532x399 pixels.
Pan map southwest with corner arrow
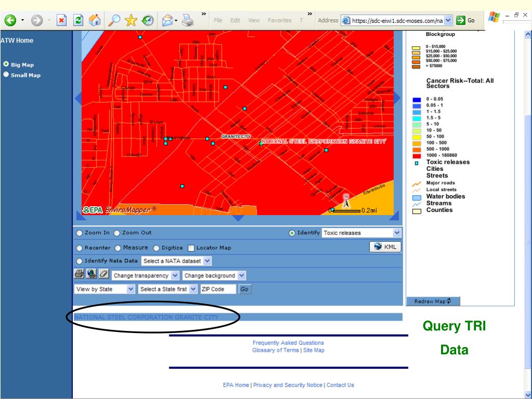(x=80, y=216)
